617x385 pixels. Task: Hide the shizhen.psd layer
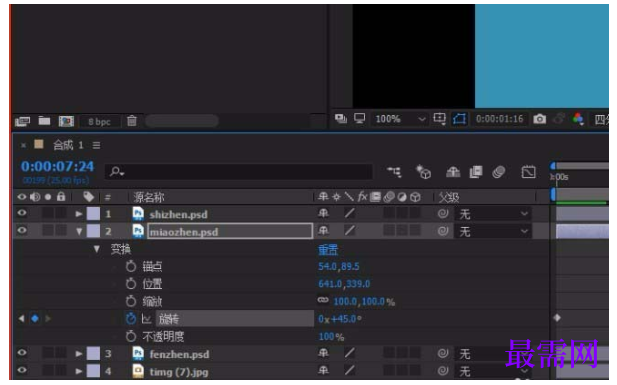(22, 213)
